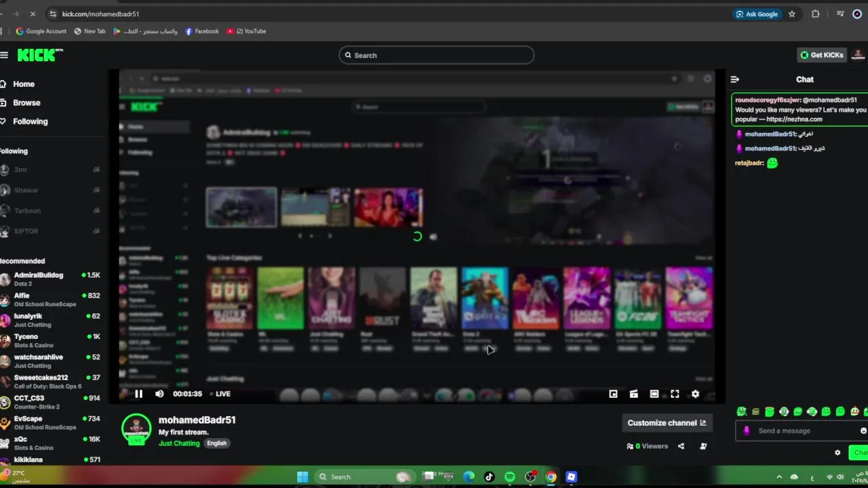Image resolution: width=868 pixels, height=488 pixels.
Task: Mute the stream player volume
Action: pyautogui.click(x=159, y=394)
